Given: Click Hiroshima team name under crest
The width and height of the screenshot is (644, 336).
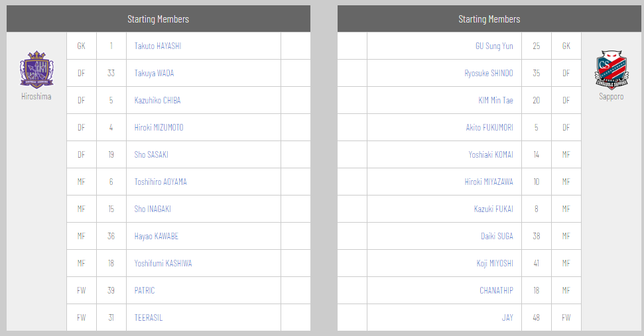Looking at the screenshot, I should coord(36,97).
